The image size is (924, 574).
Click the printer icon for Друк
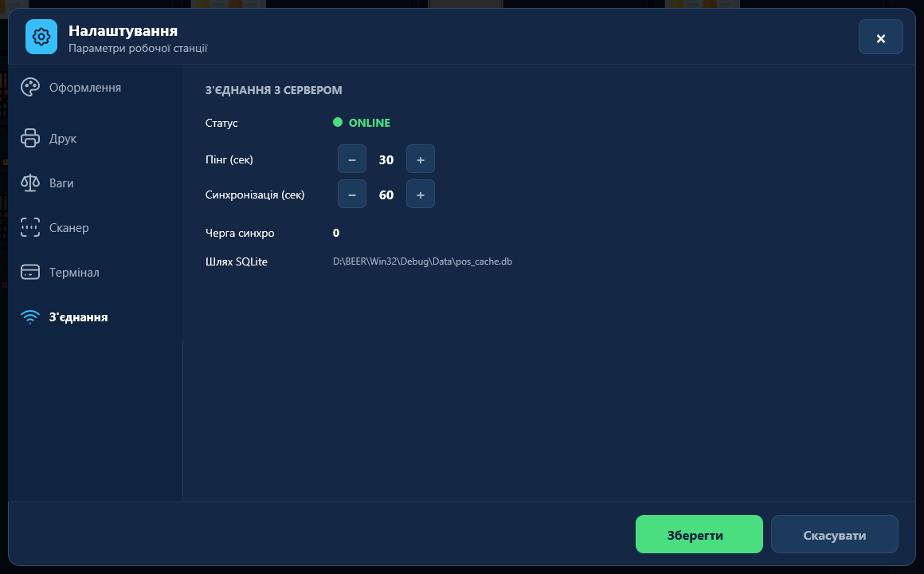click(30, 138)
